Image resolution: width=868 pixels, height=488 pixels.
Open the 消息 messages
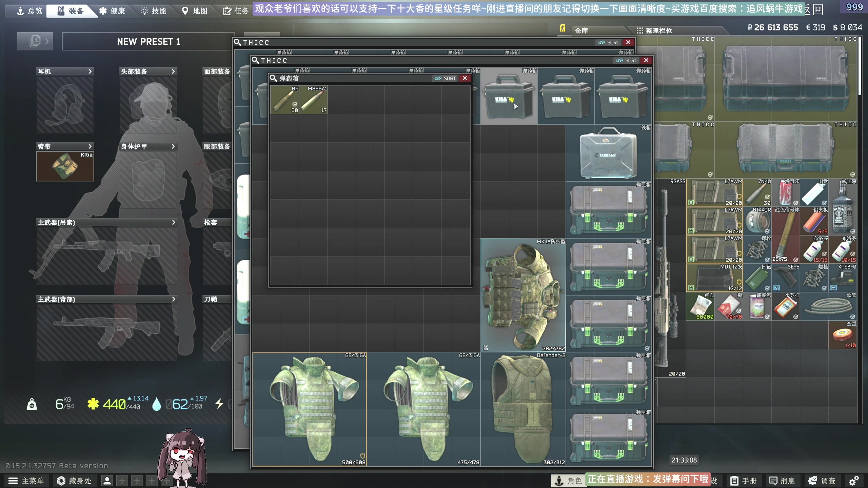pos(782,481)
